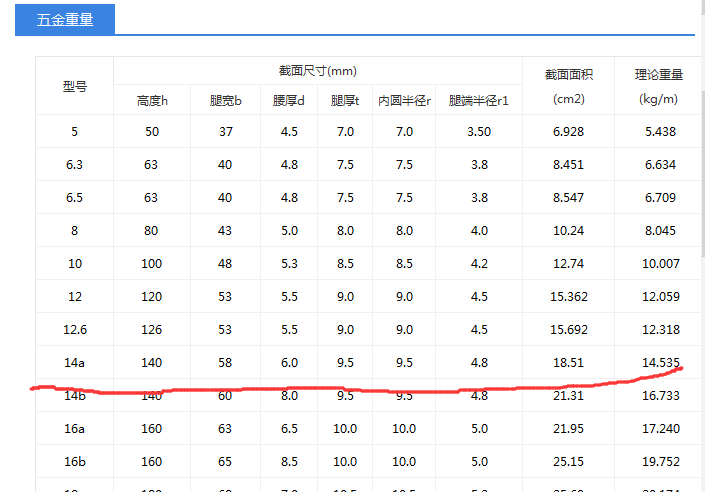Image resolution: width=705 pixels, height=492 pixels.
Task: Open the 五金重量 tab
Action: click(65, 20)
